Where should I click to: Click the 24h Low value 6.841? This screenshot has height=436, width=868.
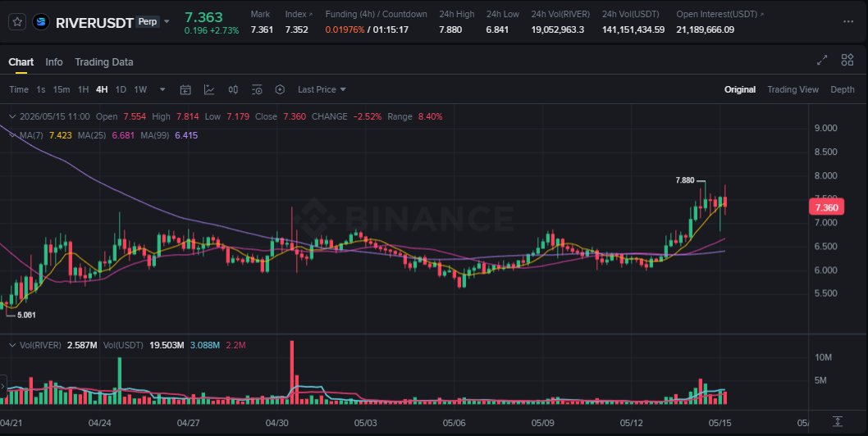(497, 30)
